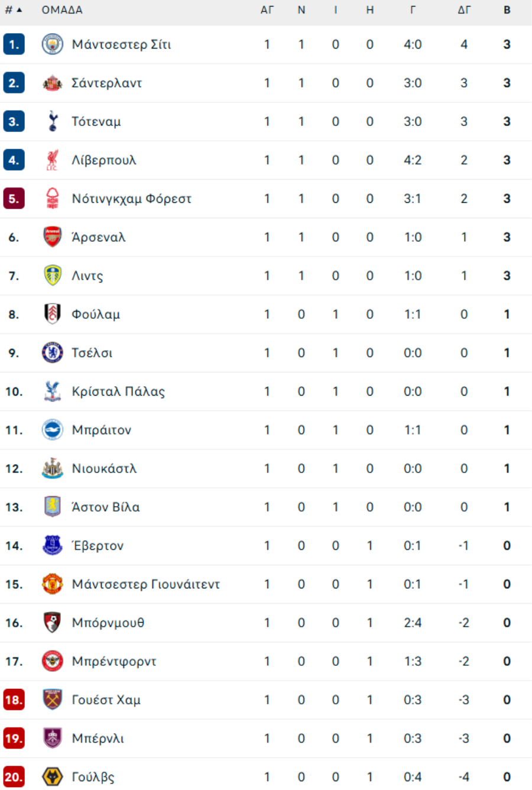Sort standings by ΟΜΑΔΑ column header

pyautogui.click(x=62, y=10)
